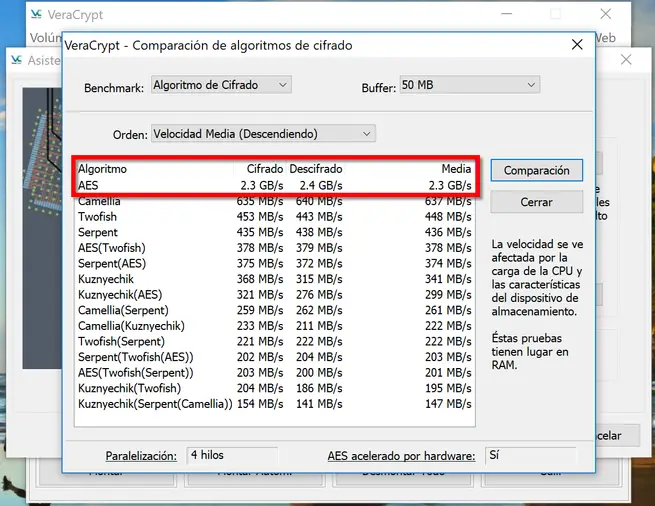Click the 4 hilos field
The height and width of the screenshot is (506, 655).
[x=232, y=455]
